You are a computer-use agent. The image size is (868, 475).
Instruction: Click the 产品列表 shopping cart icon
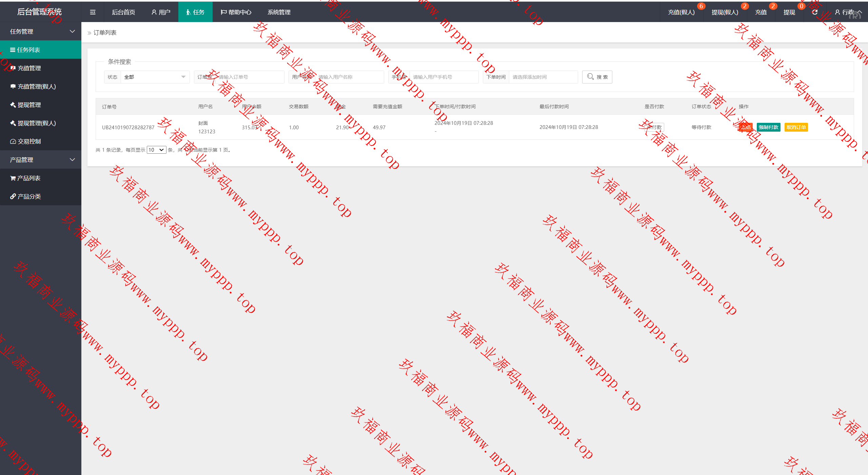click(x=13, y=178)
